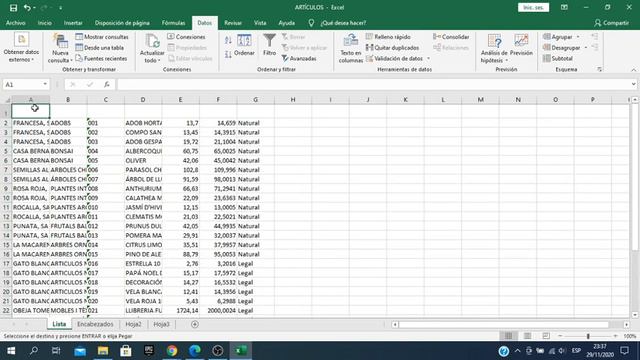Open Quick Access Toolbar customize arrow

pyautogui.click(x=60, y=8)
